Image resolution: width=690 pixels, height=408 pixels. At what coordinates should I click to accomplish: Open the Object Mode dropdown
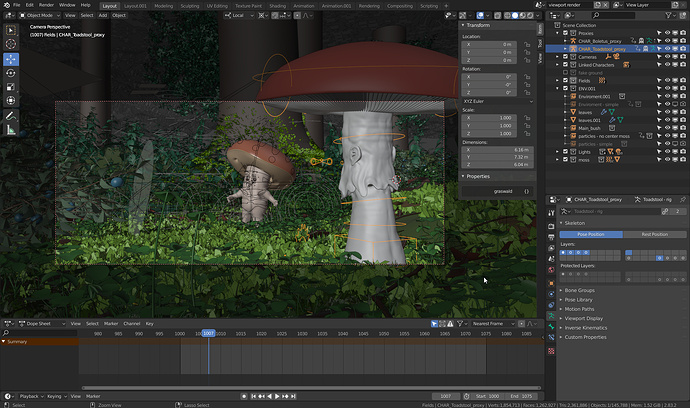click(40, 15)
